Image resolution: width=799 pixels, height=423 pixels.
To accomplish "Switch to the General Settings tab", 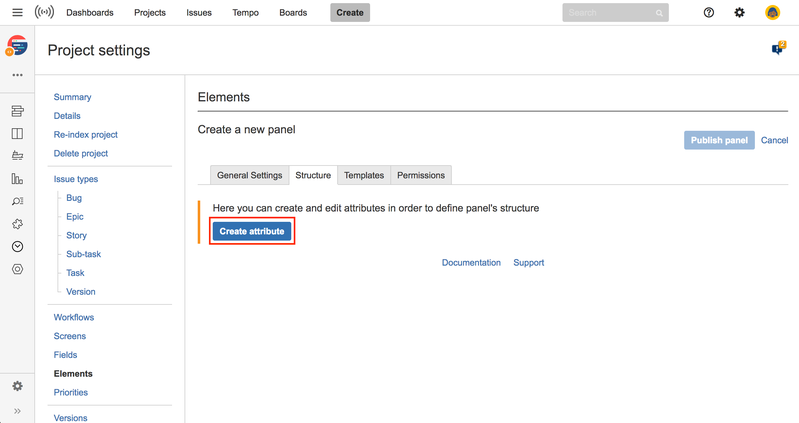I will point(249,175).
